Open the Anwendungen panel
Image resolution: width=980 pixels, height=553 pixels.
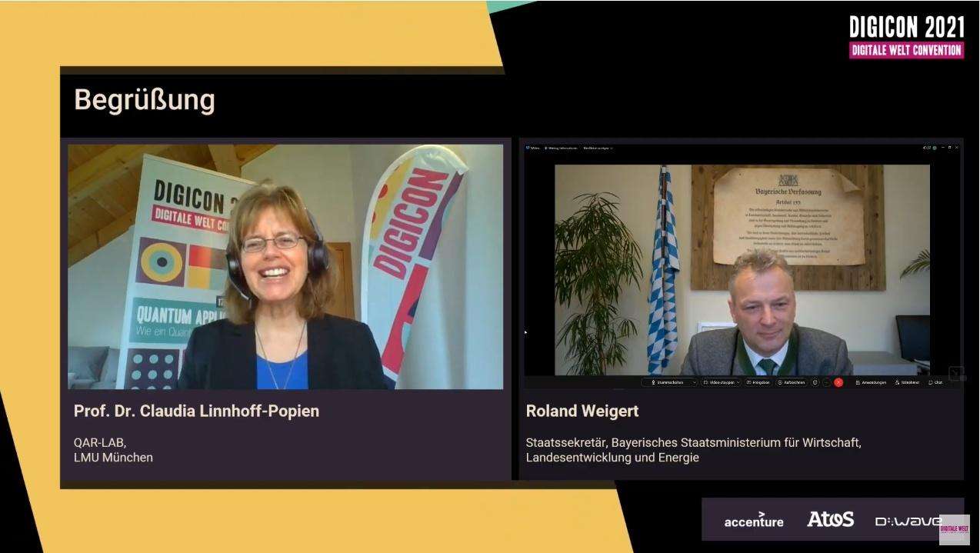[x=871, y=382]
